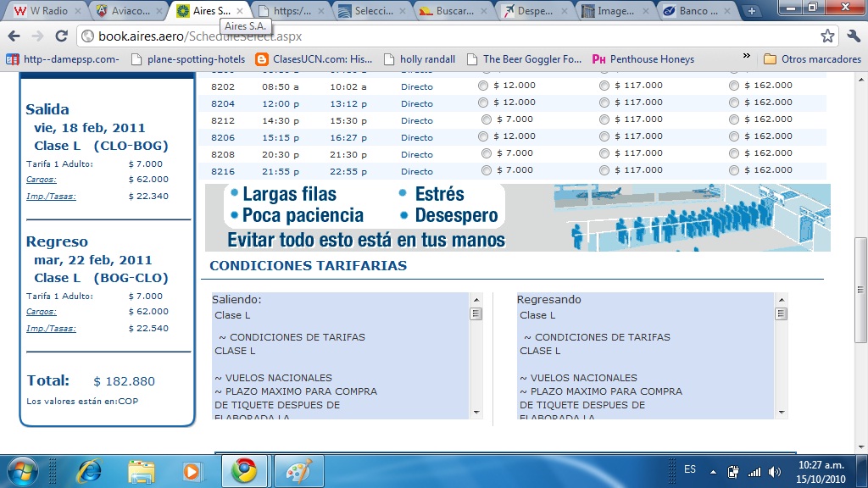Click the 'Cargos:' link in the Salida panel

[41, 179]
